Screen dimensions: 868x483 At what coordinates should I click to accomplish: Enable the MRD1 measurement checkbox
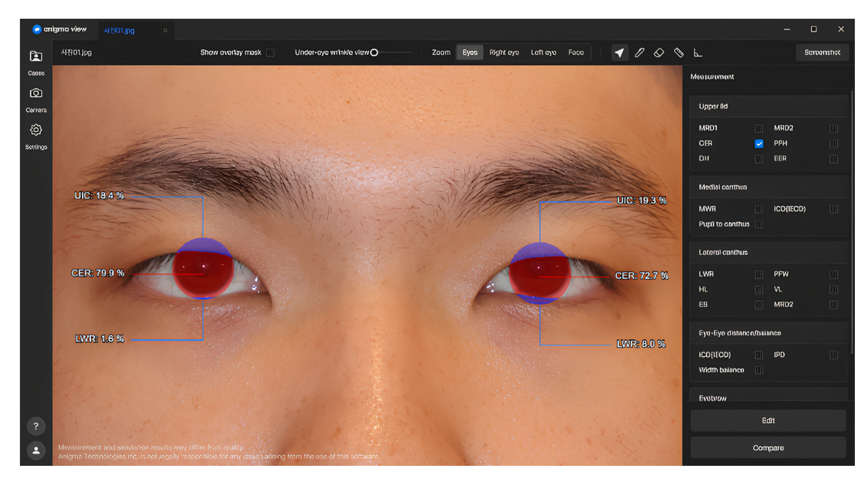759,128
